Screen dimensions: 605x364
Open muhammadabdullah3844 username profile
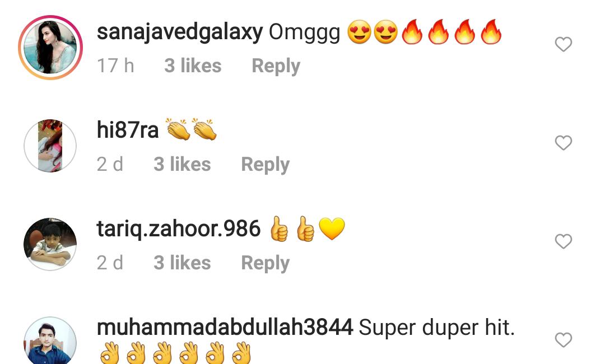pos(225,328)
